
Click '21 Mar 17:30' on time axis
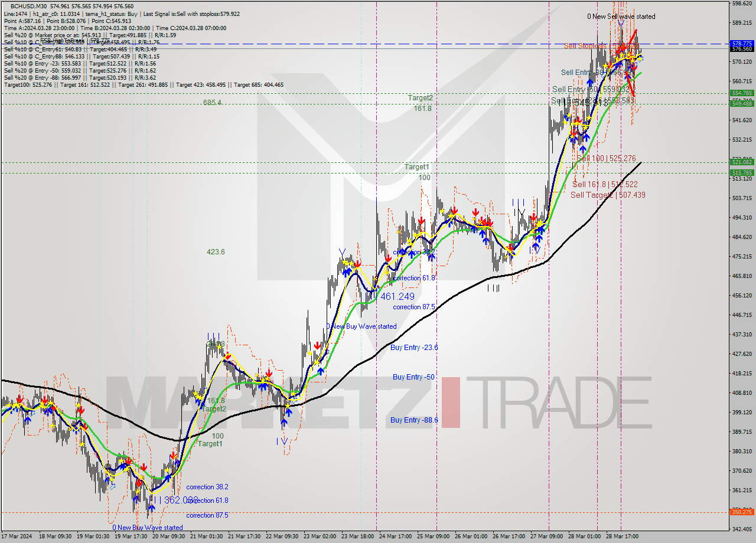click(244, 537)
